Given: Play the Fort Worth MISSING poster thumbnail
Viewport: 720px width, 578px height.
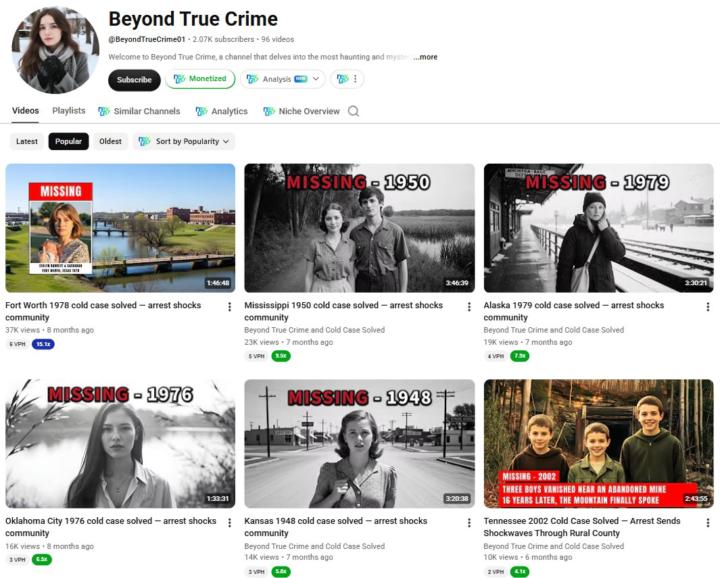Looking at the screenshot, I should [120, 228].
